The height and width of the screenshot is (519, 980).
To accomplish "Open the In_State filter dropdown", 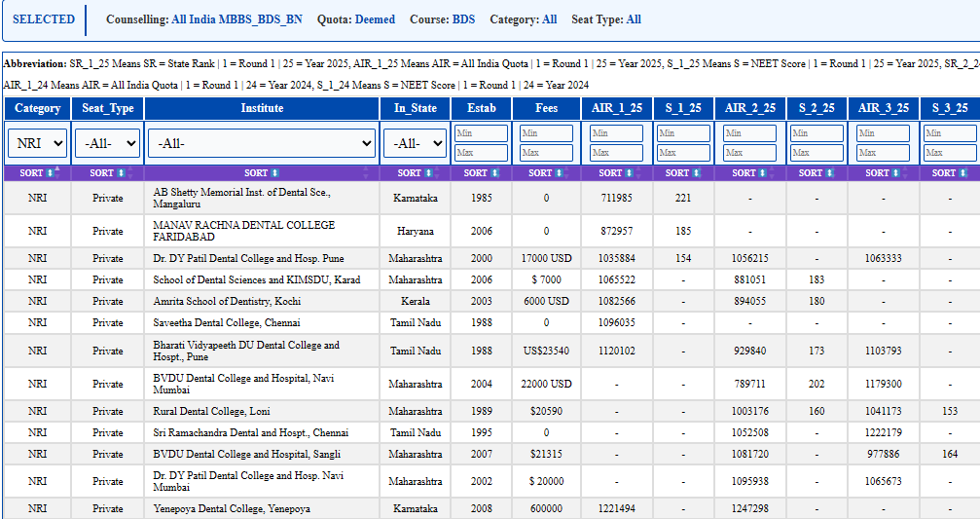I will click(415, 143).
